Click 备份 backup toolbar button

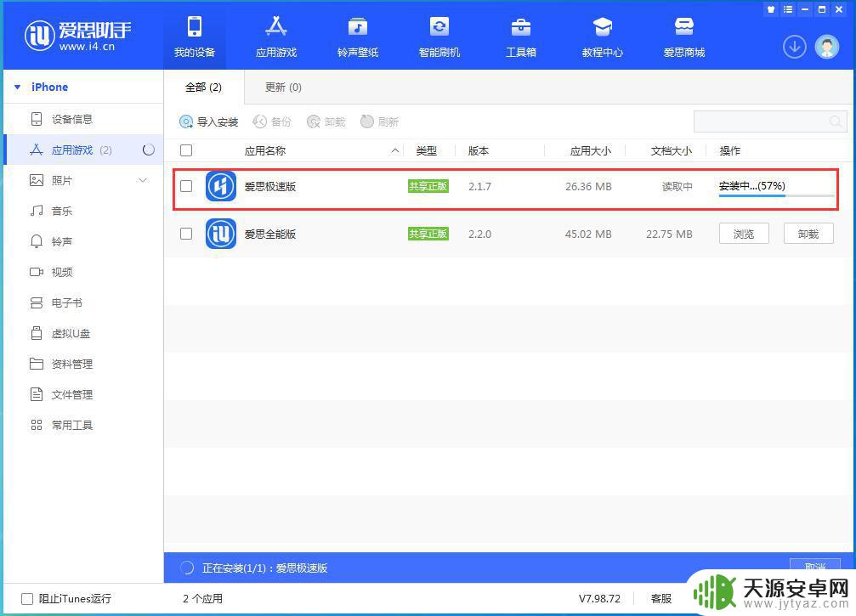point(272,122)
